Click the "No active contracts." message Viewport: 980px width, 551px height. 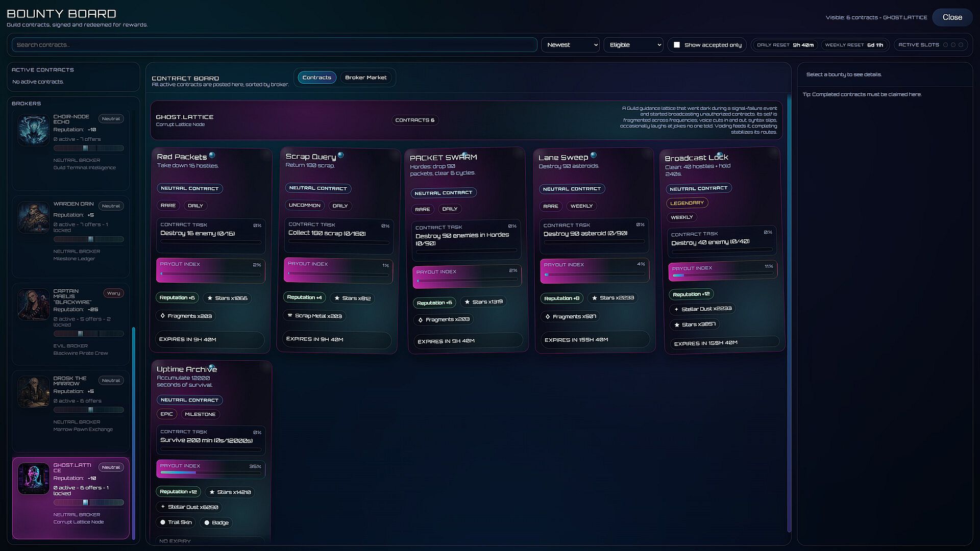tap(38, 82)
